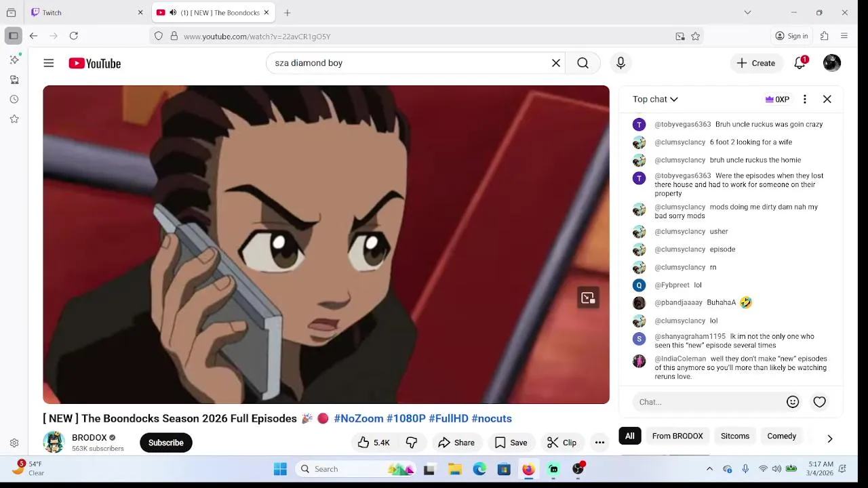This screenshot has height=488, width=868.
Task: Open sidebar AI sparkle icon
Action: click(x=14, y=60)
